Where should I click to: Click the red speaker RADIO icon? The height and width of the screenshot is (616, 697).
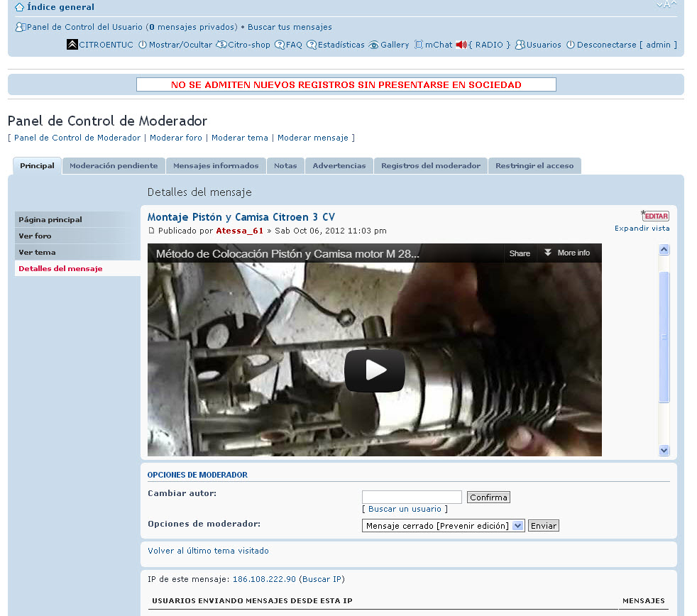(461, 45)
